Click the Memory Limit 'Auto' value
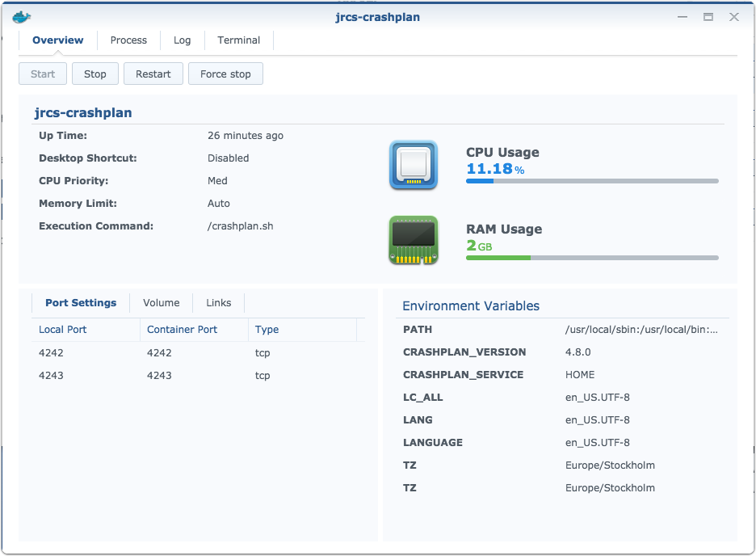The image size is (756, 556). 218,204
